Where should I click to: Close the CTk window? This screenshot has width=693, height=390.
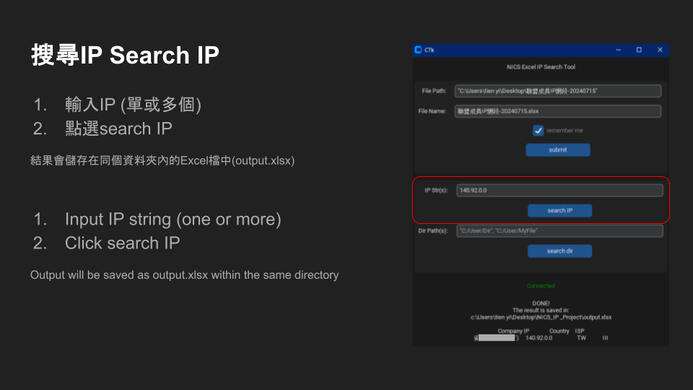(660, 50)
